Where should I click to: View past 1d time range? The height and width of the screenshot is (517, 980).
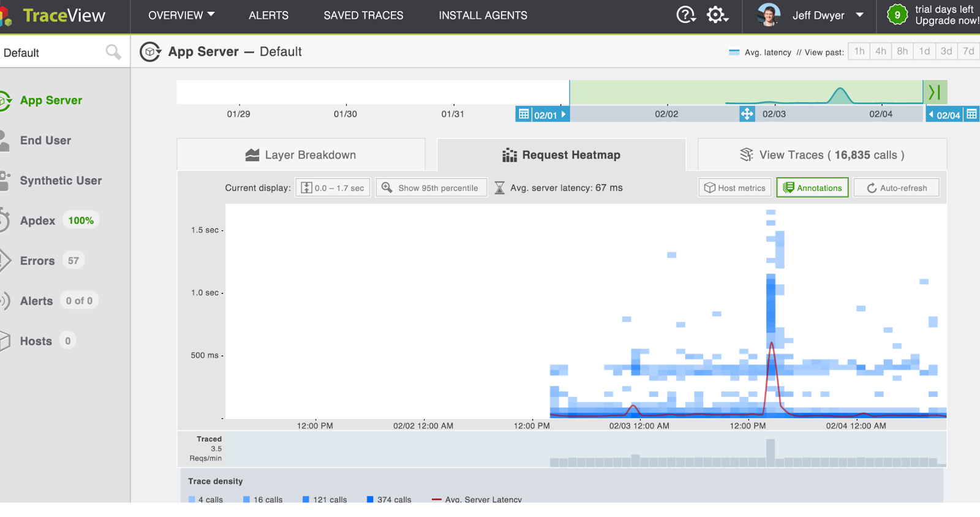coord(924,51)
